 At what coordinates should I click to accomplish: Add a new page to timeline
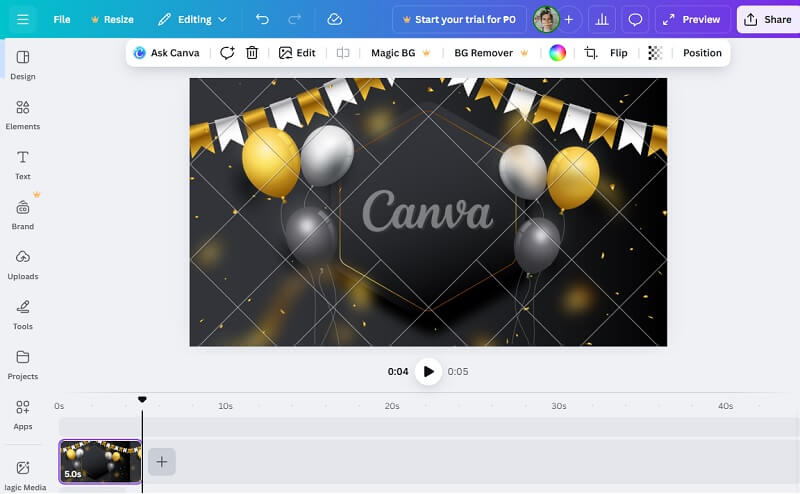pos(162,462)
